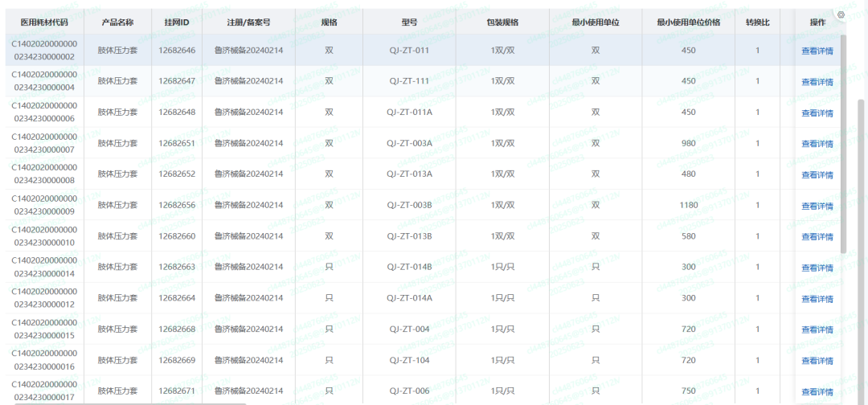View details for model QJ-ZT-014B
This screenshot has width=868, height=405.
[817, 268]
